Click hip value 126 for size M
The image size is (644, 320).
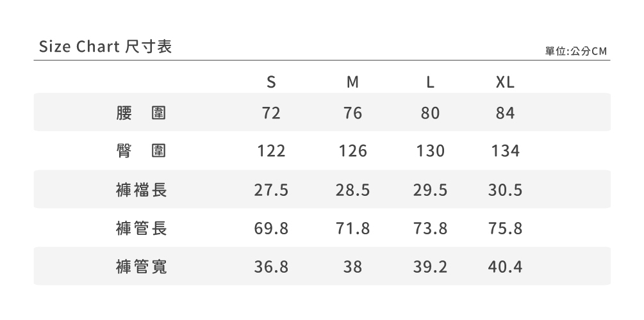tap(352, 152)
